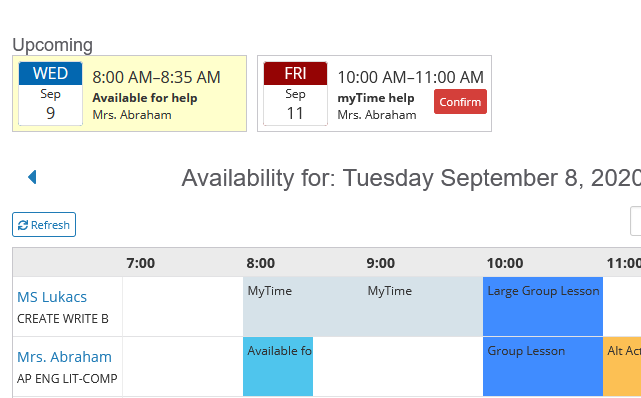Go to previous day with left arrow
This screenshot has height=398, width=641.
click(32, 177)
